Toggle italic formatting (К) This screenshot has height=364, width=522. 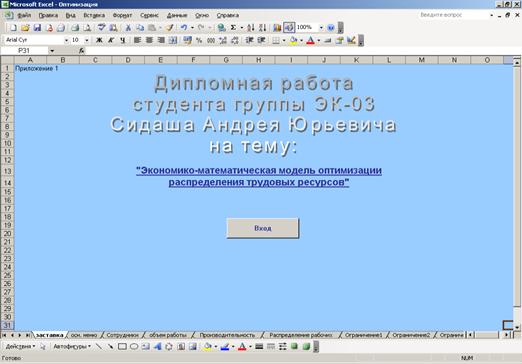coord(111,40)
